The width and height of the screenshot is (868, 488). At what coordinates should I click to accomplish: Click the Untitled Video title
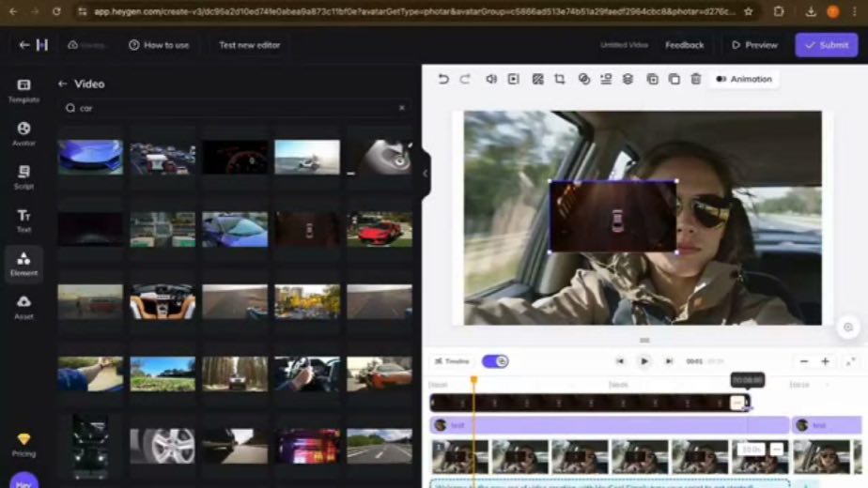624,45
